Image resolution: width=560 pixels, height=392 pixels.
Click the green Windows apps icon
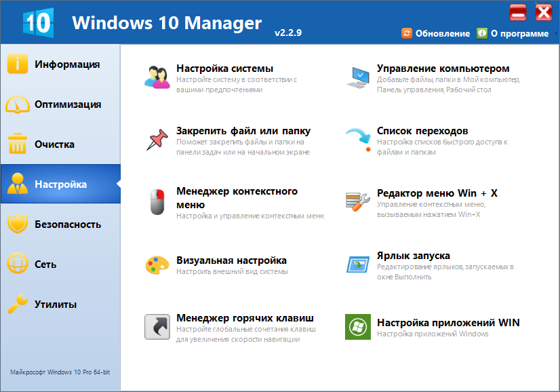tap(358, 327)
